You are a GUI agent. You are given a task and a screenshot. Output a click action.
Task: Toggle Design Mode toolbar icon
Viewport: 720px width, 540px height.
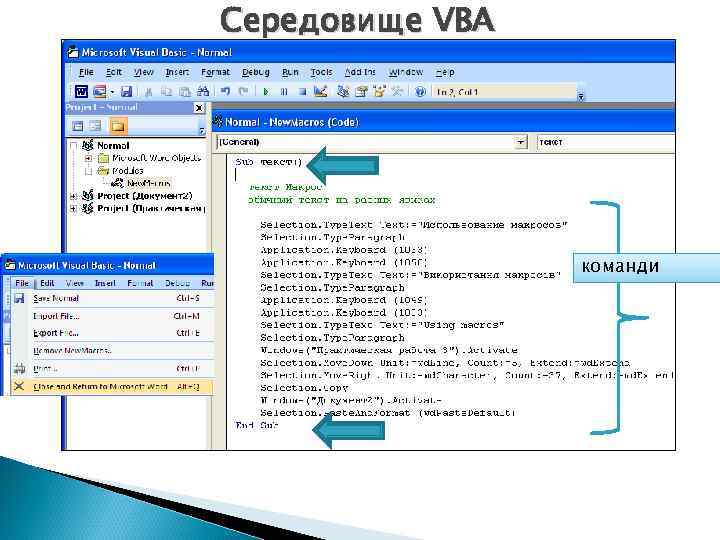coord(321,91)
